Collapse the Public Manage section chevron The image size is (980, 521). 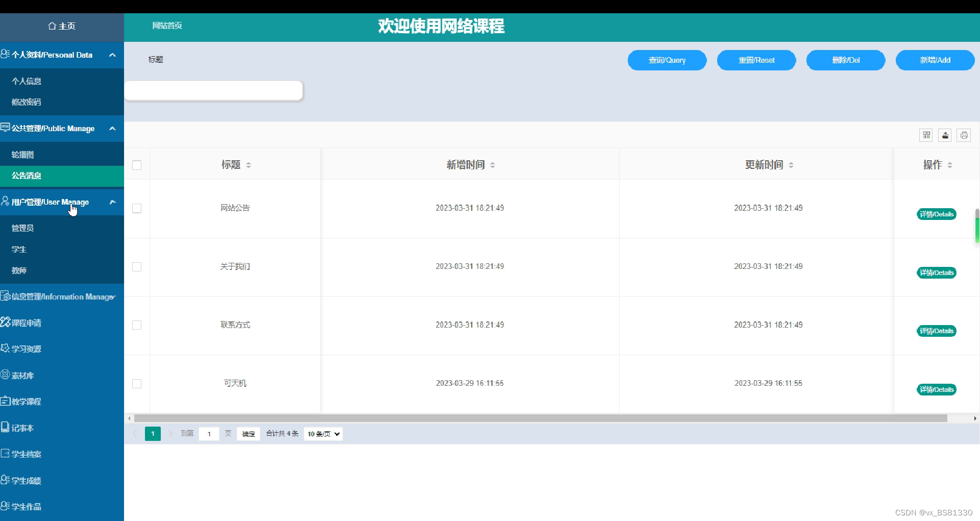112,129
